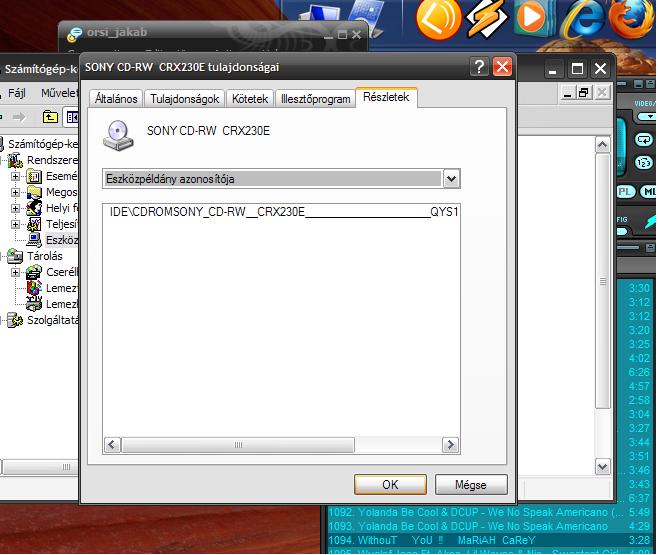This screenshot has width=658, height=555.
Task: Open the orange circular speaker desktop icon
Action: tap(438, 18)
